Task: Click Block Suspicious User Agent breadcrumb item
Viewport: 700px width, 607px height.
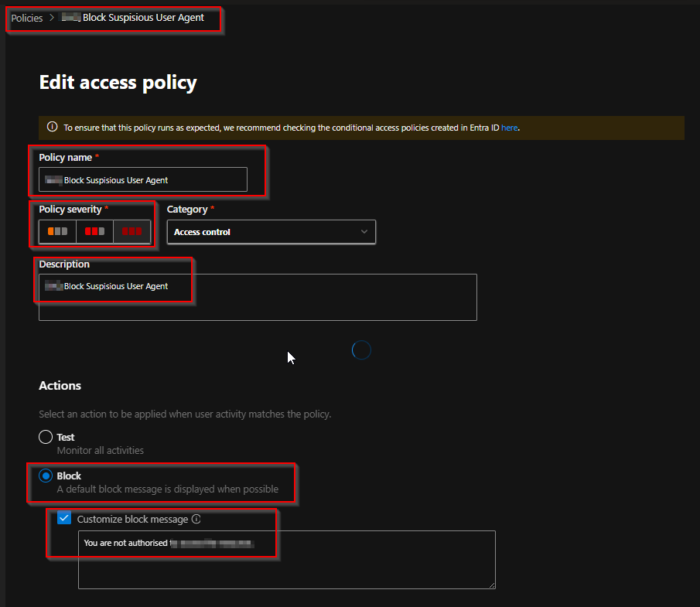Action: [143, 18]
